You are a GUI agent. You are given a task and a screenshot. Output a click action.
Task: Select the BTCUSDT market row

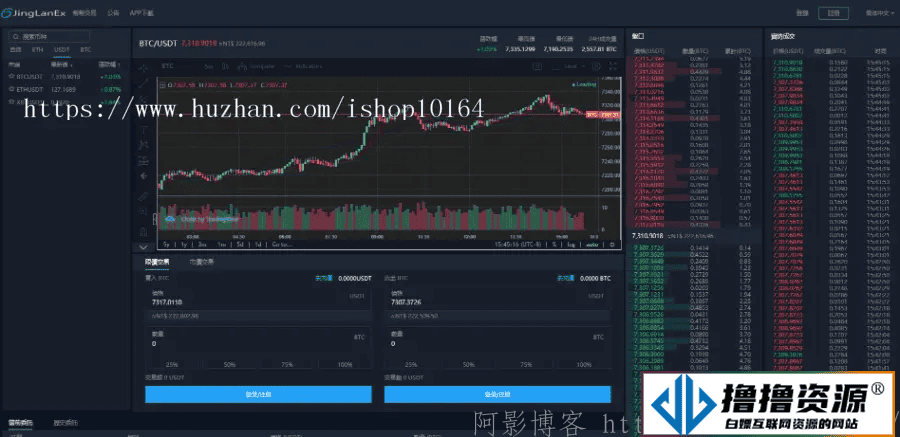[x=65, y=76]
